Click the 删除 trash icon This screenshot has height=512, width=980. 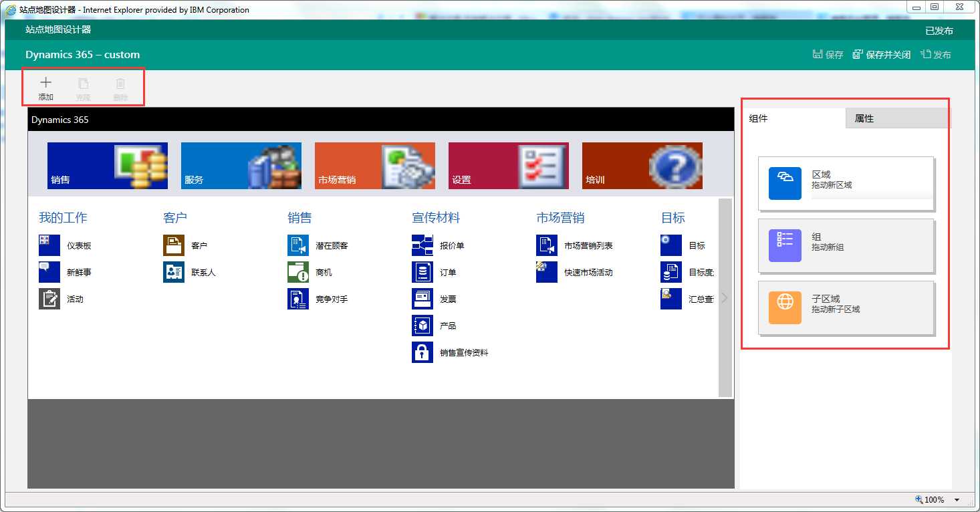point(120,84)
